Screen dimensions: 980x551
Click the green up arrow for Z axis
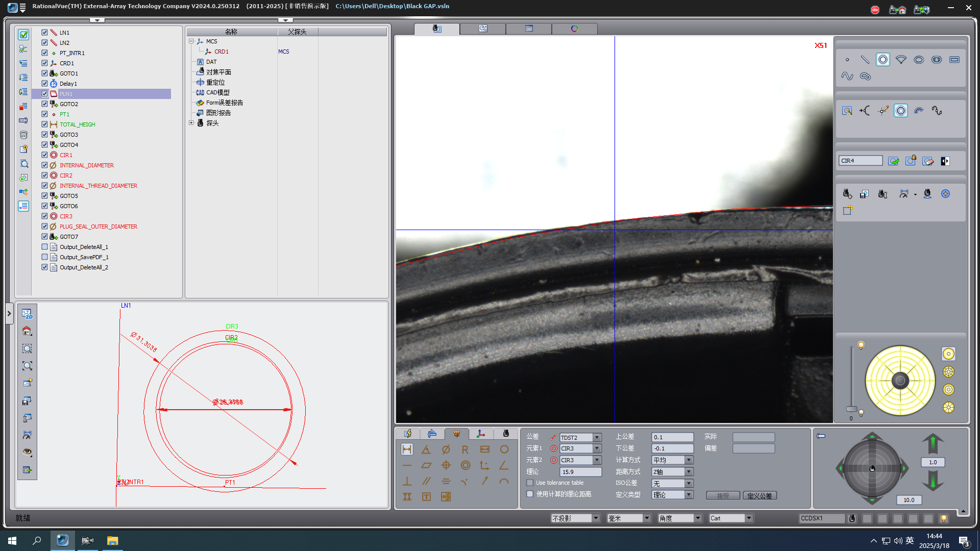pos(933,443)
